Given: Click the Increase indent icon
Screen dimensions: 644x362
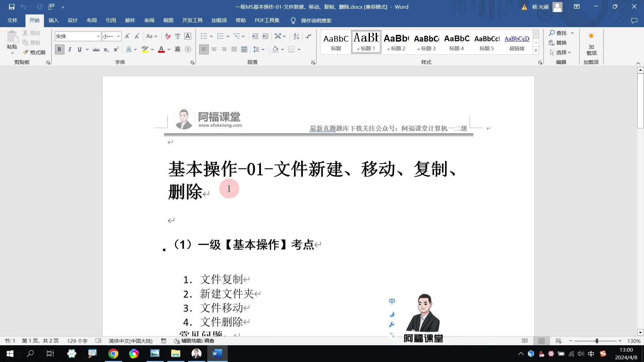Looking at the screenshot, I should click(265, 36).
